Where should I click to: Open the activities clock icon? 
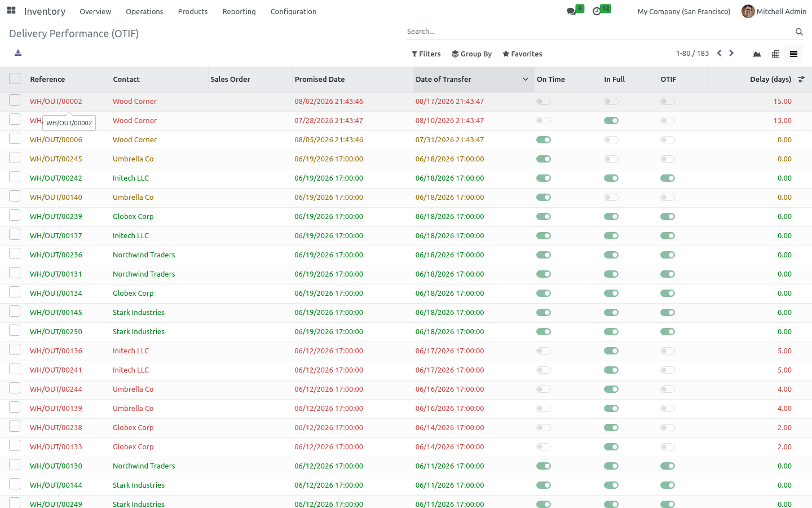click(597, 11)
